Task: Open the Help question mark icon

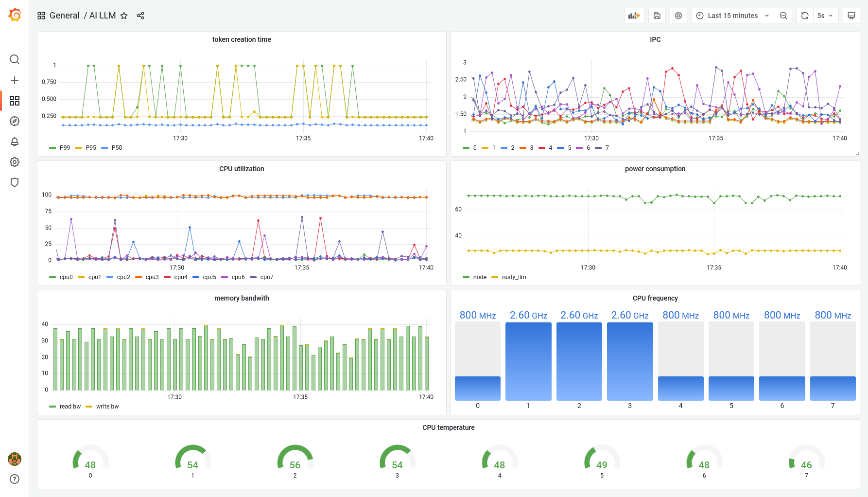Action: tap(15, 479)
